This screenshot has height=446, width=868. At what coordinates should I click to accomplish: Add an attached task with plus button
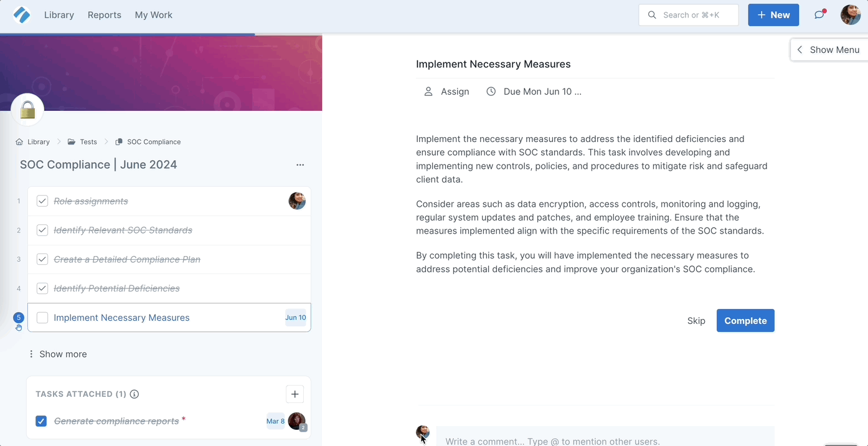[295, 394]
